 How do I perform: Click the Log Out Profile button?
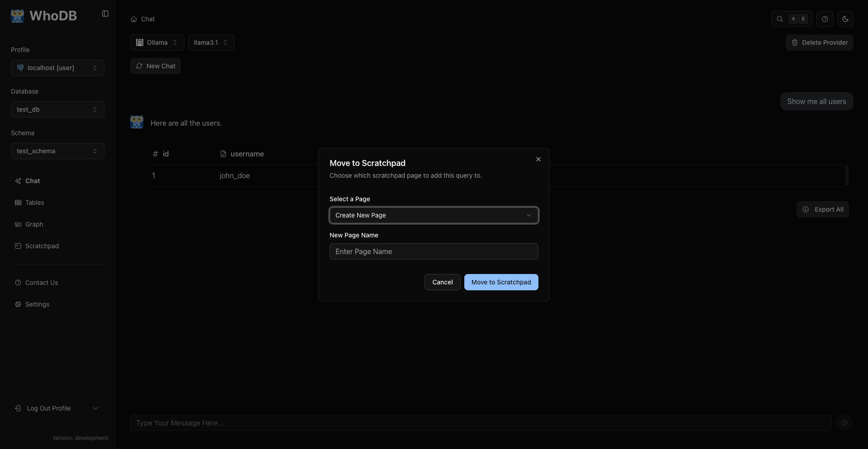[49, 408]
